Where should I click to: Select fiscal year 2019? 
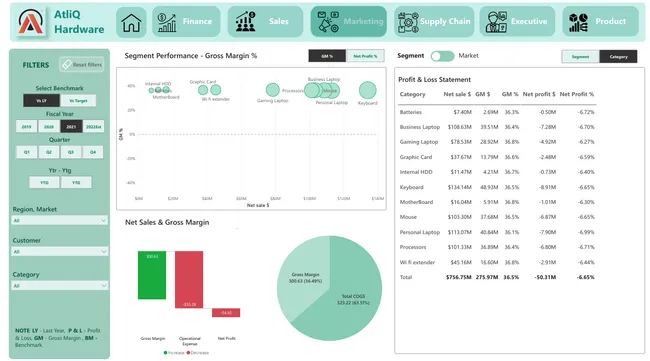[27, 126]
